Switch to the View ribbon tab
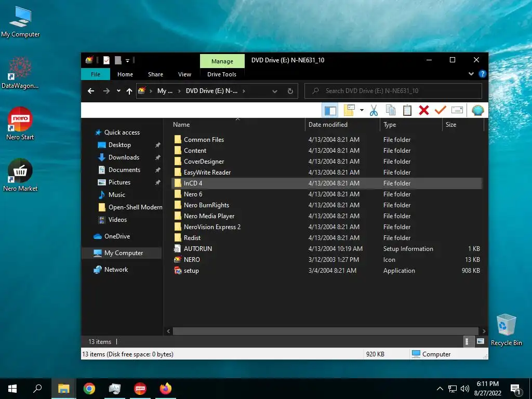The height and width of the screenshot is (399, 532). 184,74
